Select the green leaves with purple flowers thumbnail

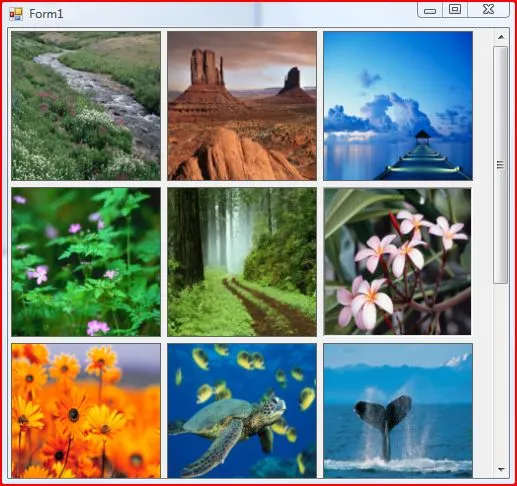point(86,262)
